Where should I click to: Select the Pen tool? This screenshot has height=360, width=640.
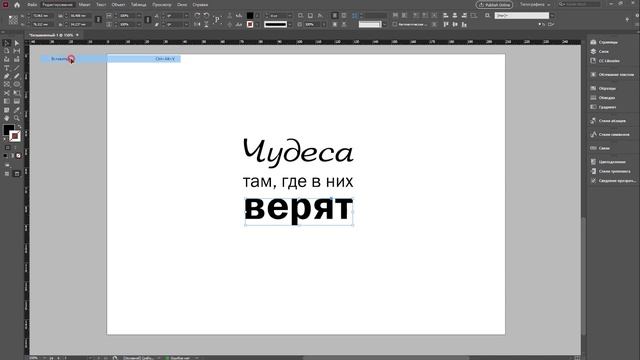(x=7, y=76)
